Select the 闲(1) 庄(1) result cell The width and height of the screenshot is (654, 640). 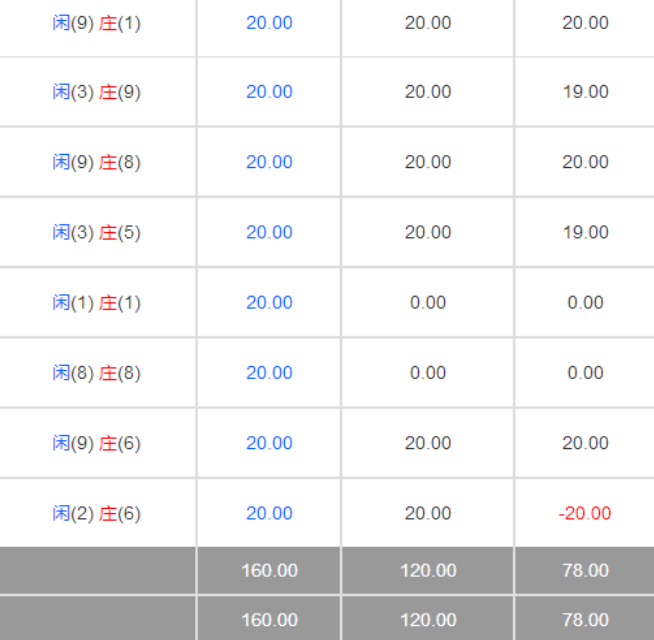point(97,302)
